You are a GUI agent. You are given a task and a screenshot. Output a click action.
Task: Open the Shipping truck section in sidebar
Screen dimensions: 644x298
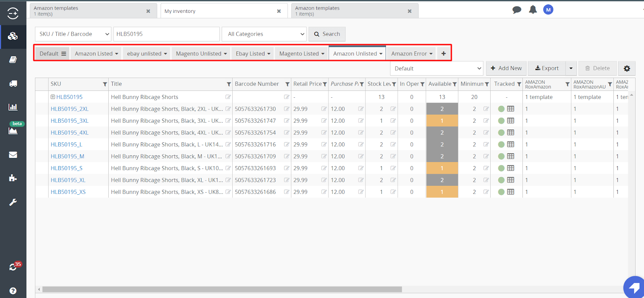coord(13,84)
